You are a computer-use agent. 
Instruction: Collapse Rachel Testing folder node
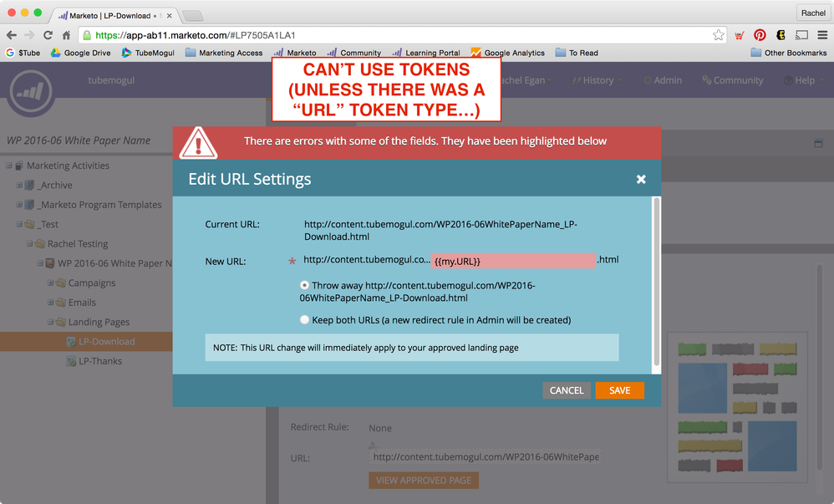30,244
